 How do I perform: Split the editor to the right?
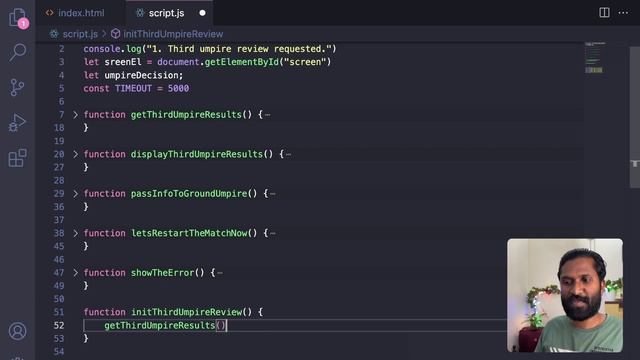(604, 13)
